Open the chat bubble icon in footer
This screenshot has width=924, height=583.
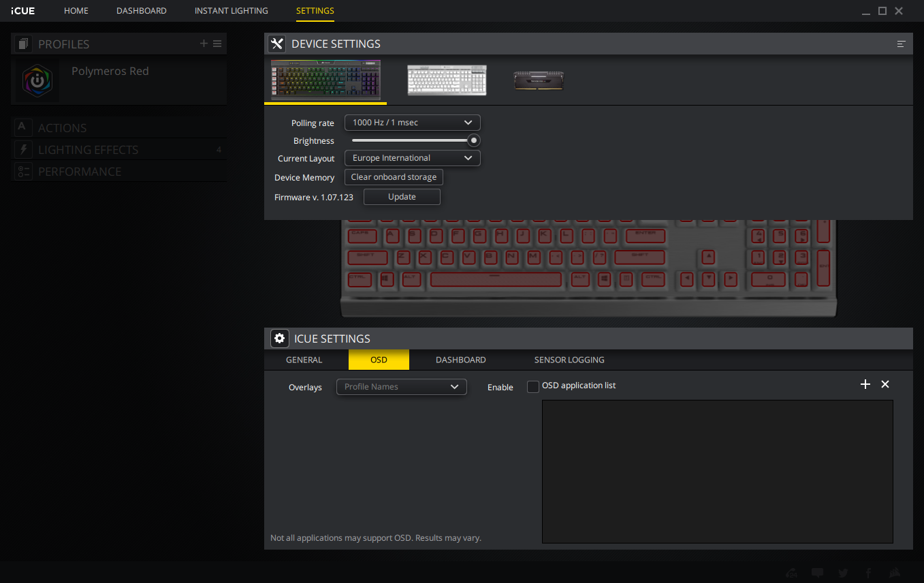818,573
